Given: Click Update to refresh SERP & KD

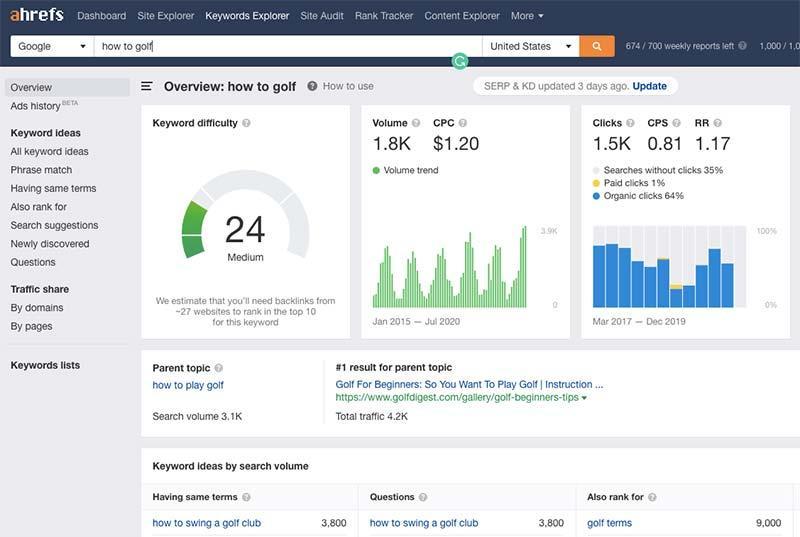Looking at the screenshot, I should tap(649, 86).
